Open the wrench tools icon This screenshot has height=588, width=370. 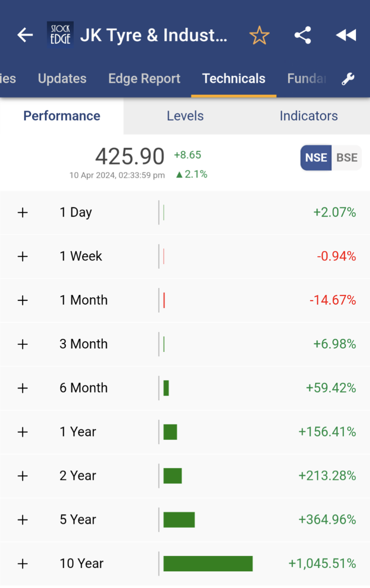(348, 79)
